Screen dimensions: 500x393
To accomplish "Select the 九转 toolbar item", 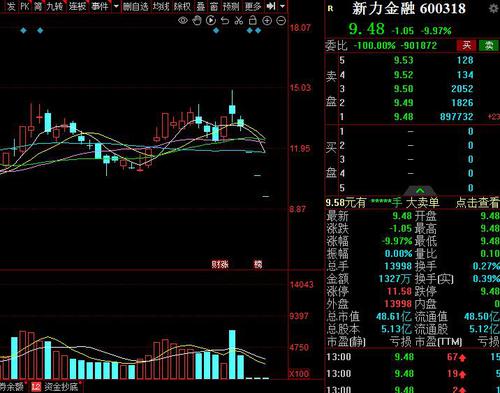I will click(x=54, y=6).
